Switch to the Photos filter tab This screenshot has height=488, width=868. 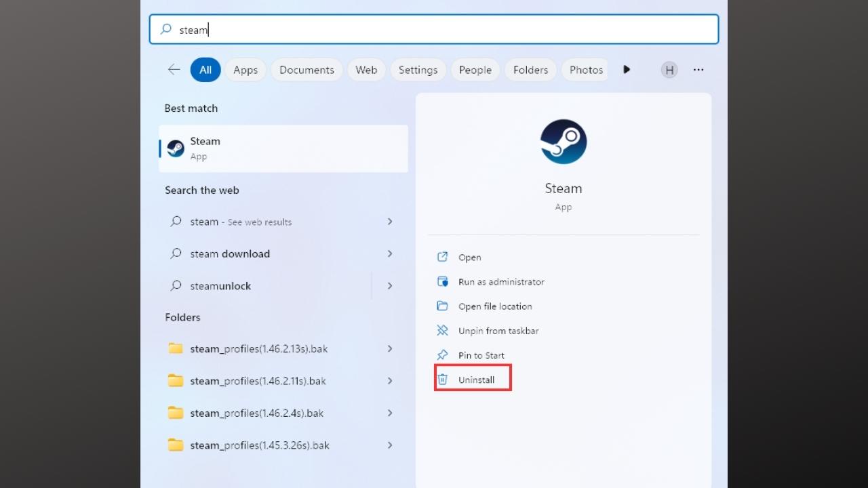pyautogui.click(x=585, y=70)
